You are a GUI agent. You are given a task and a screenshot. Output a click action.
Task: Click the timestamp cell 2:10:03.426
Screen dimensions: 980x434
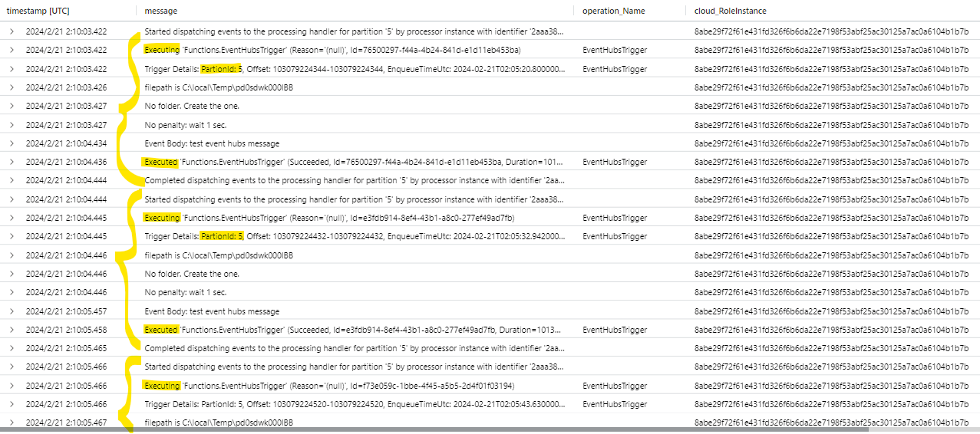66,87
